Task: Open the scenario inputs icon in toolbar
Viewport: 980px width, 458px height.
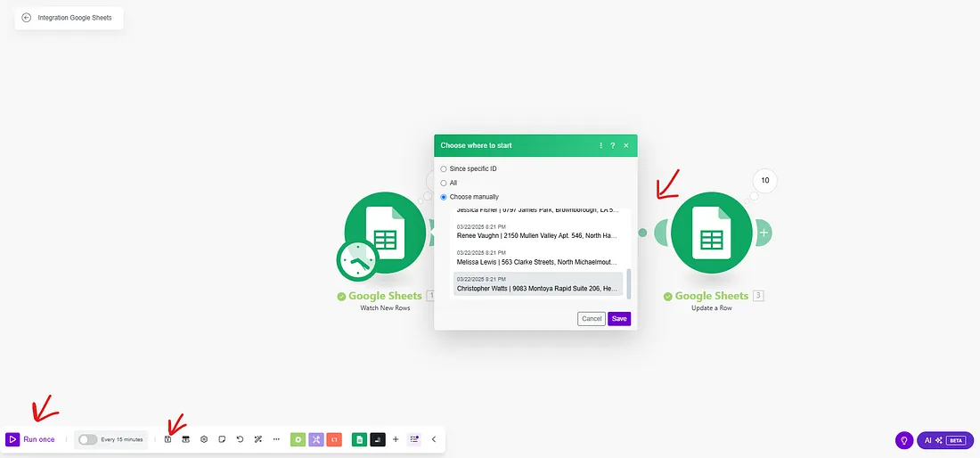Action: tap(185, 439)
